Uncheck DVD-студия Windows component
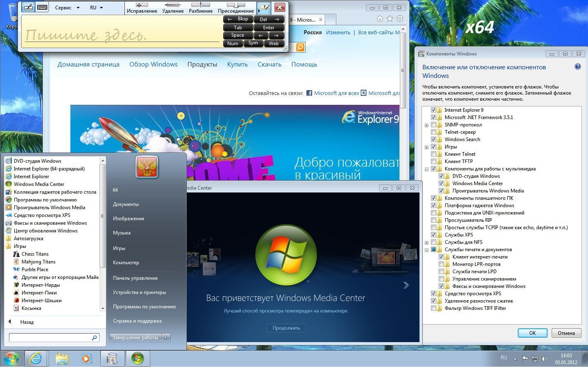Screen dimensions: 588x367 (441, 176)
